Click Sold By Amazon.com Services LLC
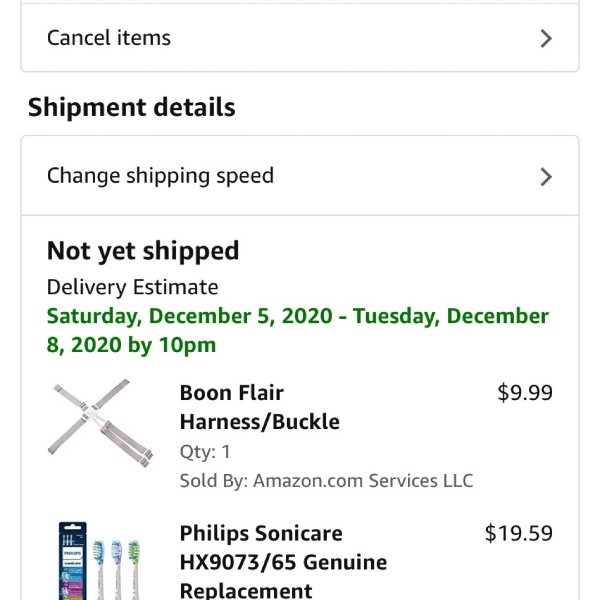The image size is (600, 600). point(326,481)
